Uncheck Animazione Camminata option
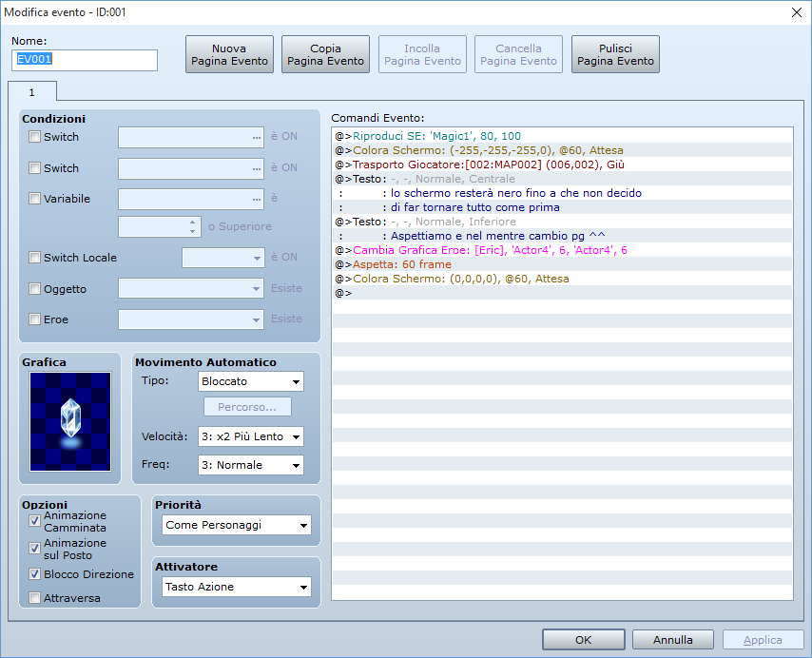 pos(34,521)
